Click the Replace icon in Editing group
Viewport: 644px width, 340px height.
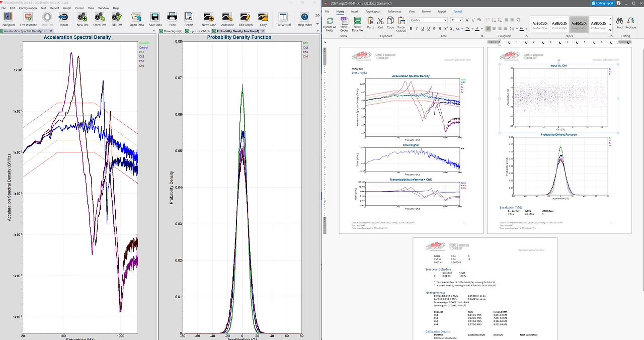[x=630, y=23]
